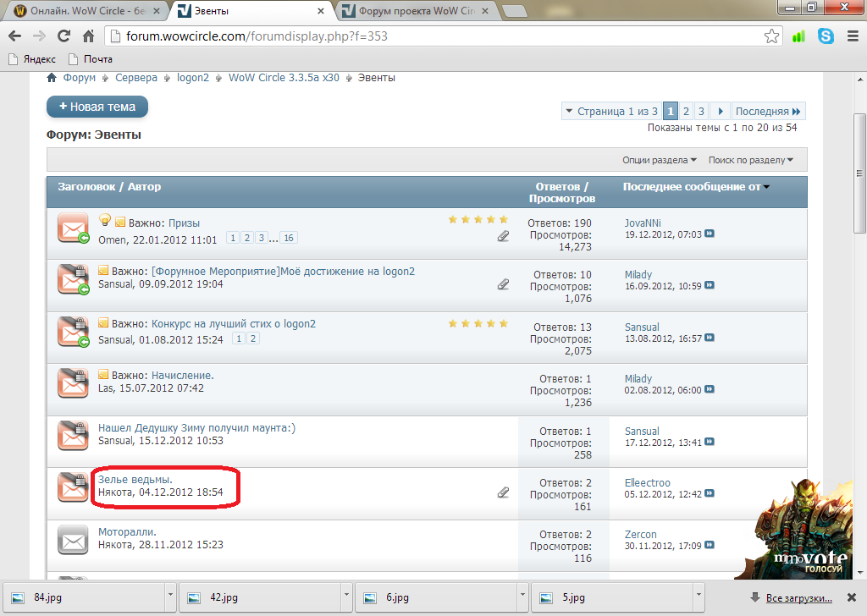Open the Skype extension icon

[826, 36]
